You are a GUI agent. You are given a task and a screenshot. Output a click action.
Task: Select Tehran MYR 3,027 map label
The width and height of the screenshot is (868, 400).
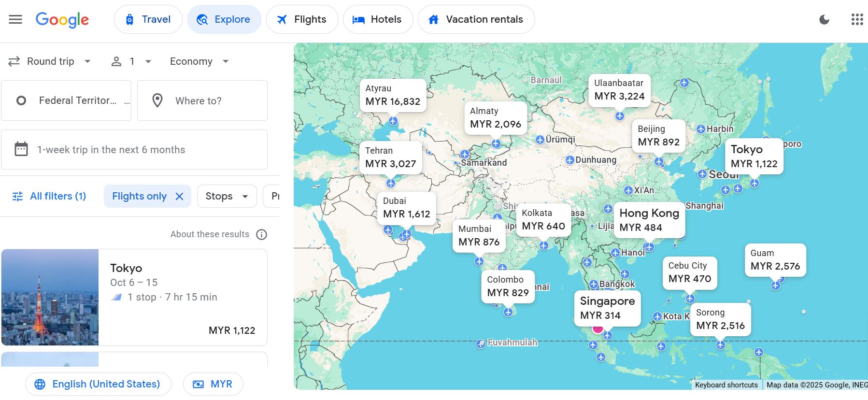390,157
